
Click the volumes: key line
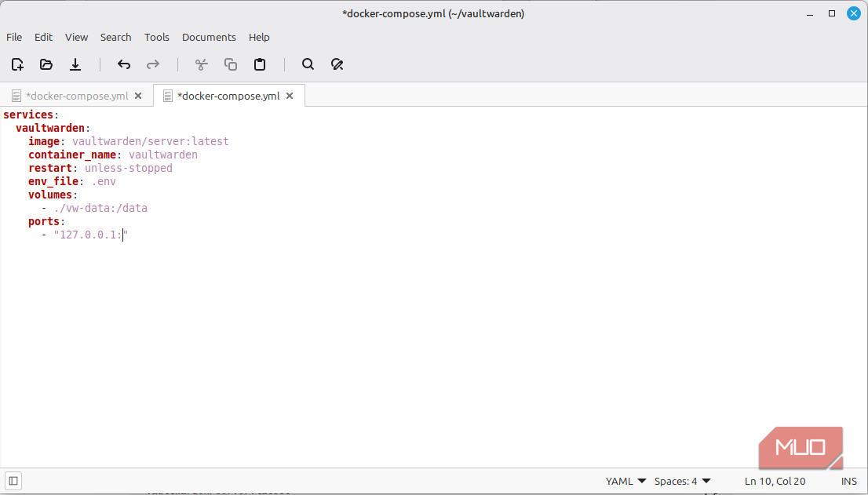click(x=53, y=195)
